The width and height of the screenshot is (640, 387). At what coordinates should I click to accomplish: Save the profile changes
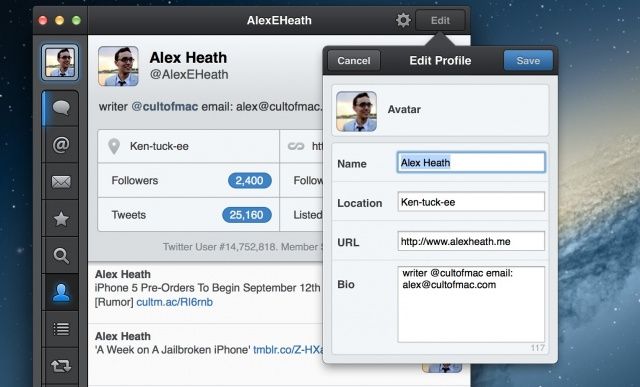(528, 60)
